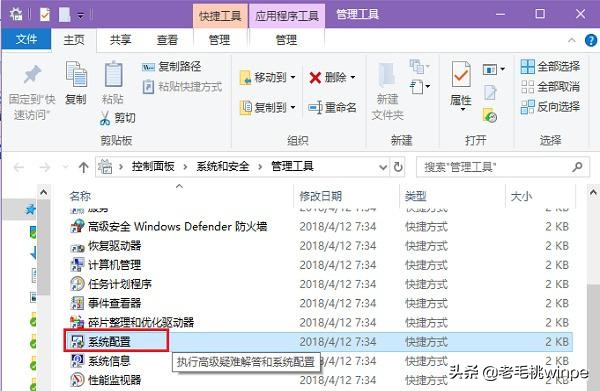Click the search magnifier icon

click(577, 166)
